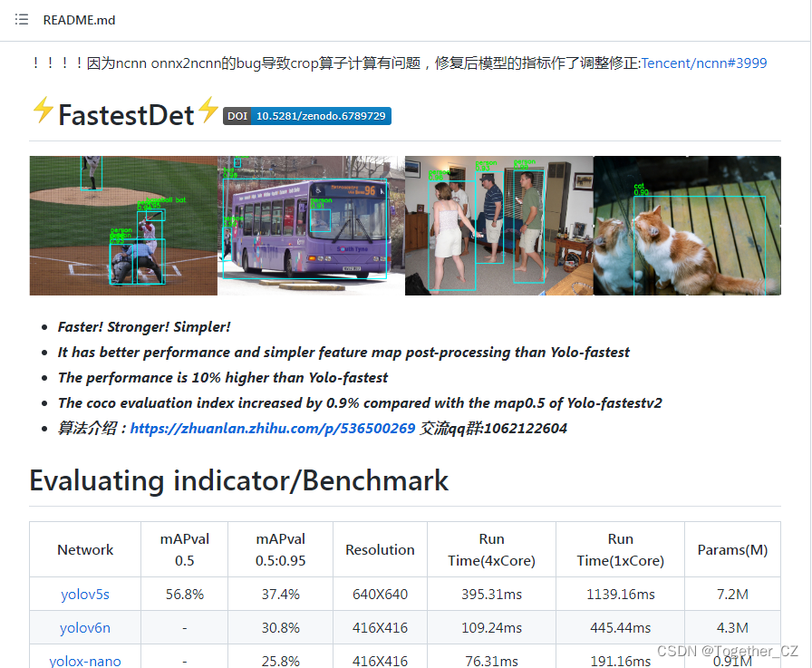Click the Run Time(4xCore) column header

[491, 549]
